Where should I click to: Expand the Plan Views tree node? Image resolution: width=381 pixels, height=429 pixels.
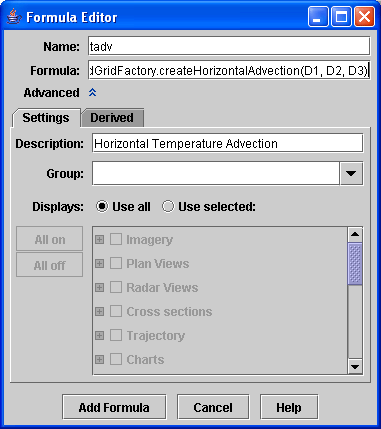(99, 263)
